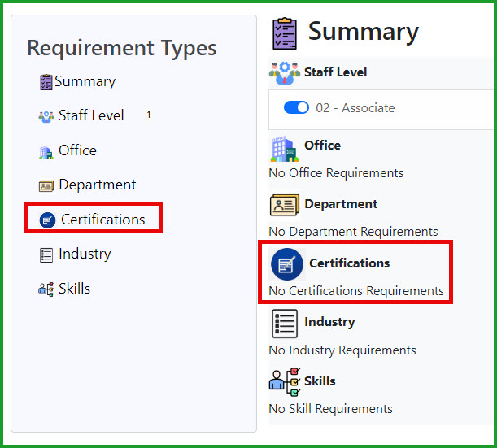Select Department in the sidebar list

click(98, 185)
